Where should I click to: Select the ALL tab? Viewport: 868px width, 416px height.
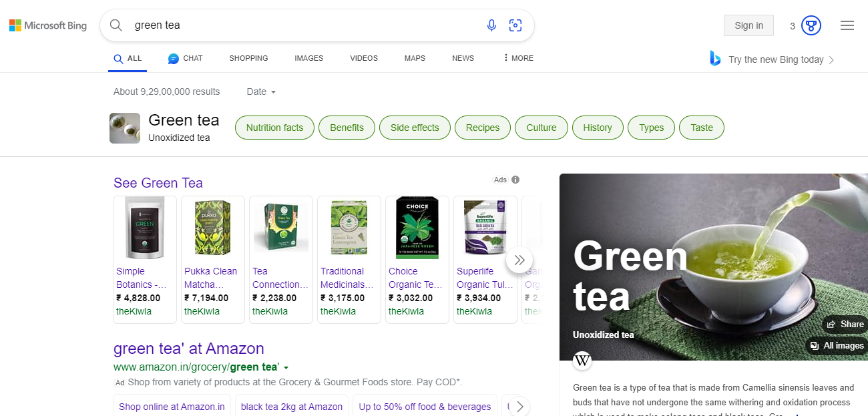click(x=128, y=58)
